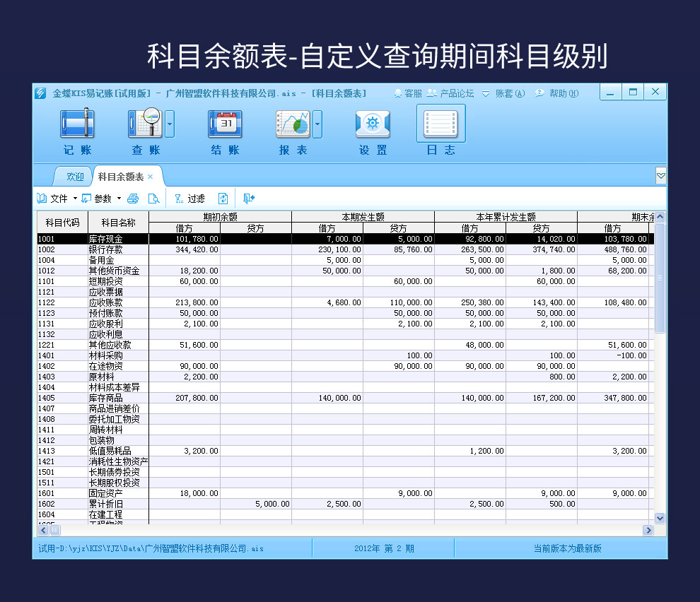Image resolution: width=700 pixels, height=602 pixels.
Task: Open the 记账 bookkeeping icon
Action: (77, 123)
